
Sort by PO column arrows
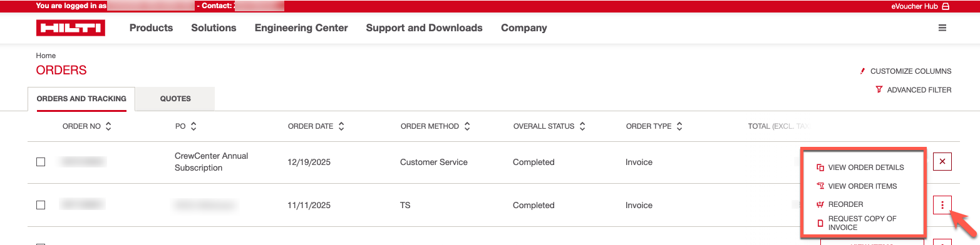pos(193,126)
